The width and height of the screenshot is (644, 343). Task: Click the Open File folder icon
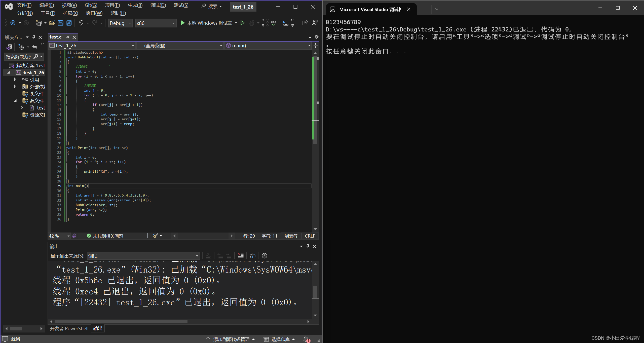pos(52,23)
